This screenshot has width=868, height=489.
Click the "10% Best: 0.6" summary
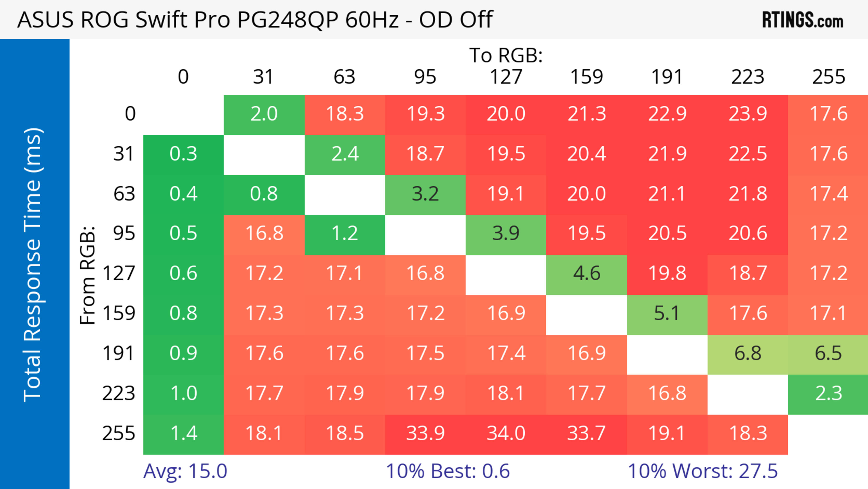point(448,471)
